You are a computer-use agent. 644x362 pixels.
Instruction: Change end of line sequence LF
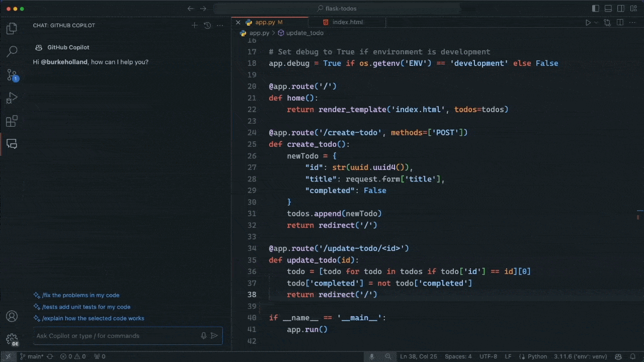[509, 356]
